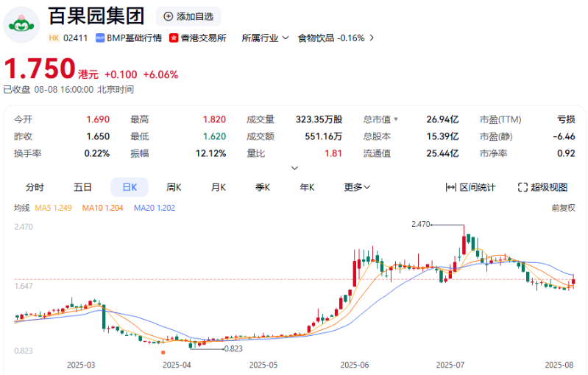Select the 年K chart tab
The width and height of the screenshot is (588, 375).
click(307, 187)
